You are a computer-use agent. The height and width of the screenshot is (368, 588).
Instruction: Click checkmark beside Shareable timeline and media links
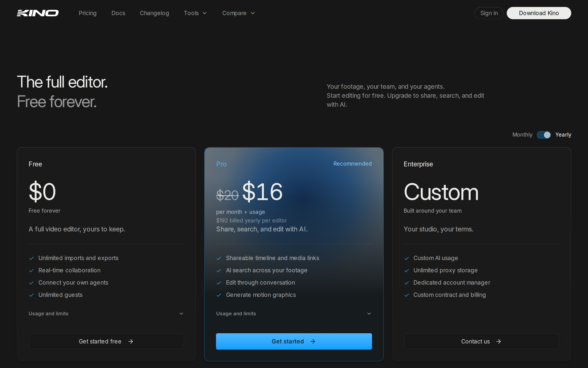click(219, 258)
